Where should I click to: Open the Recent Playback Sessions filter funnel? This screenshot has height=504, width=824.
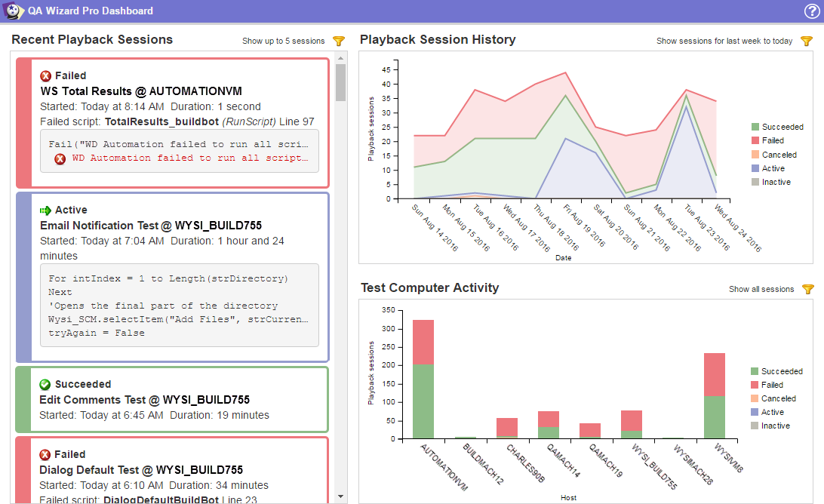click(339, 41)
